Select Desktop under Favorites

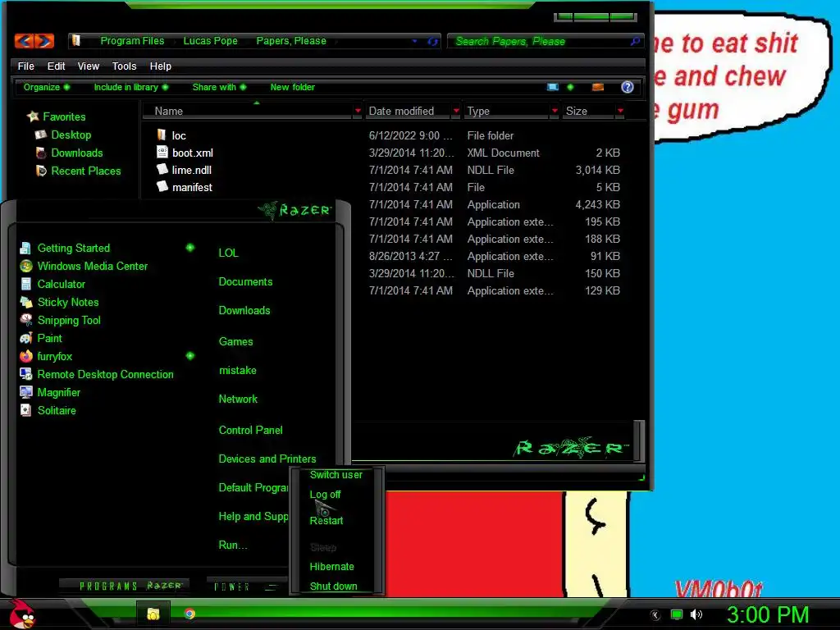71,135
